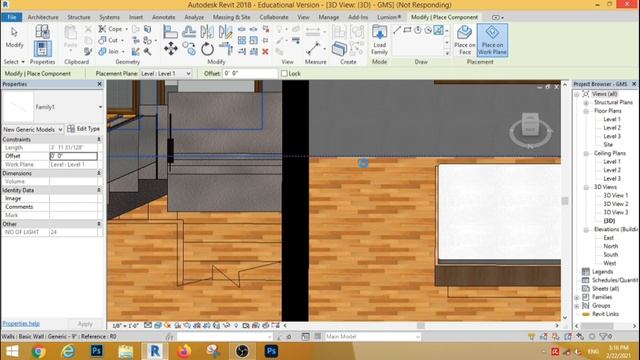This screenshot has width=640, height=360.
Task: Select the Line draw tool
Action: tap(397, 30)
